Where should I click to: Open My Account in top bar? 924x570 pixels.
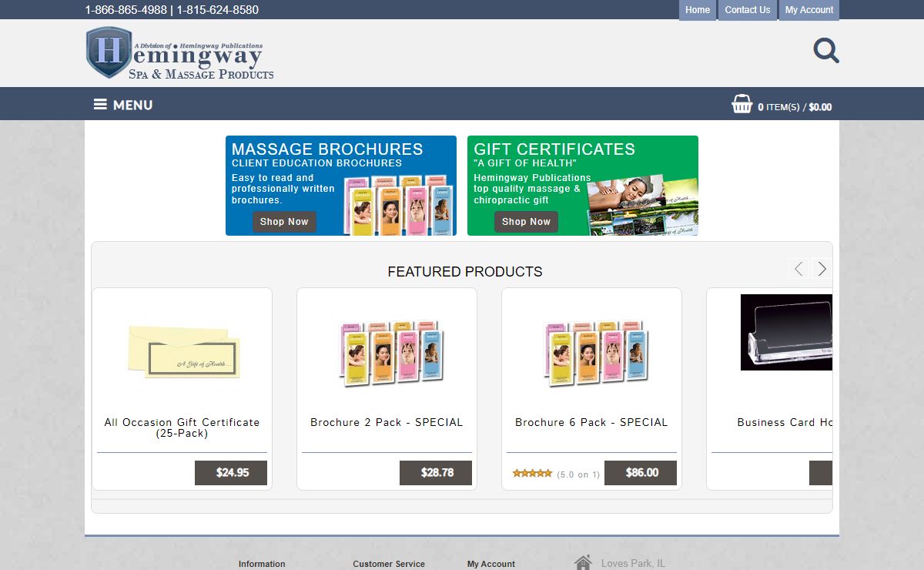point(808,10)
